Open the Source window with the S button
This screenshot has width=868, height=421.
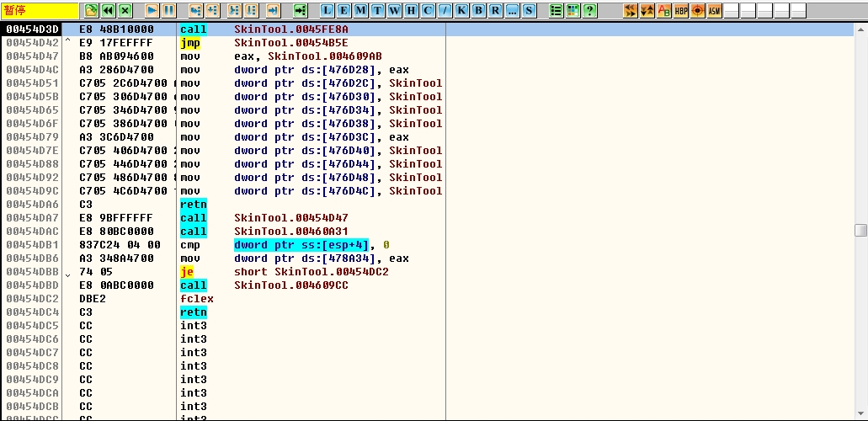tap(529, 10)
